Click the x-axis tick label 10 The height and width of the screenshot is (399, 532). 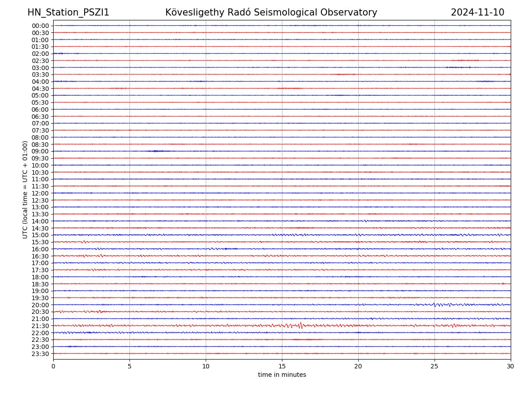(206, 367)
